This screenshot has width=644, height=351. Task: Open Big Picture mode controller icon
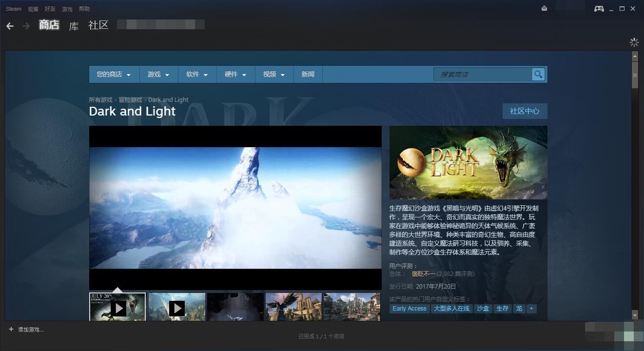click(599, 9)
